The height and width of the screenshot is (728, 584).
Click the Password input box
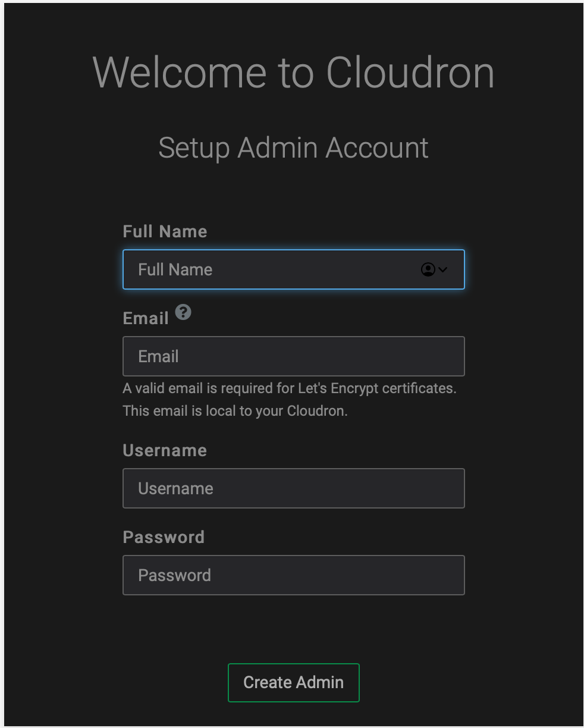293,575
